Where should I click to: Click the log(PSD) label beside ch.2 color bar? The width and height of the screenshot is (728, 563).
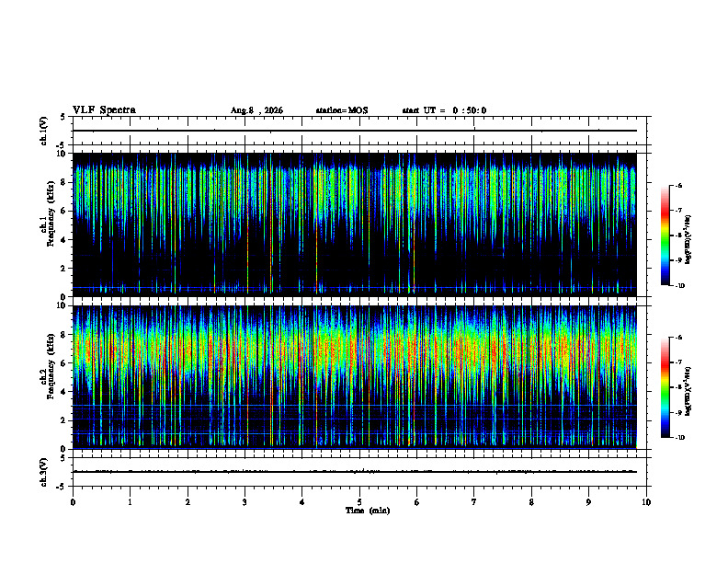(x=688, y=391)
